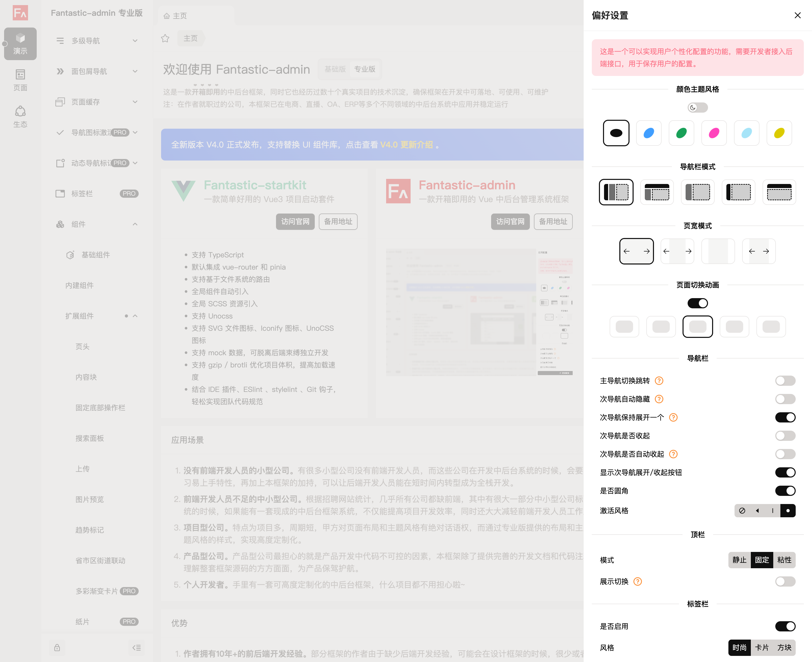Click help icon next to 次导航自动隐藏
The width and height of the screenshot is (812, 662).
pos(659,399)
